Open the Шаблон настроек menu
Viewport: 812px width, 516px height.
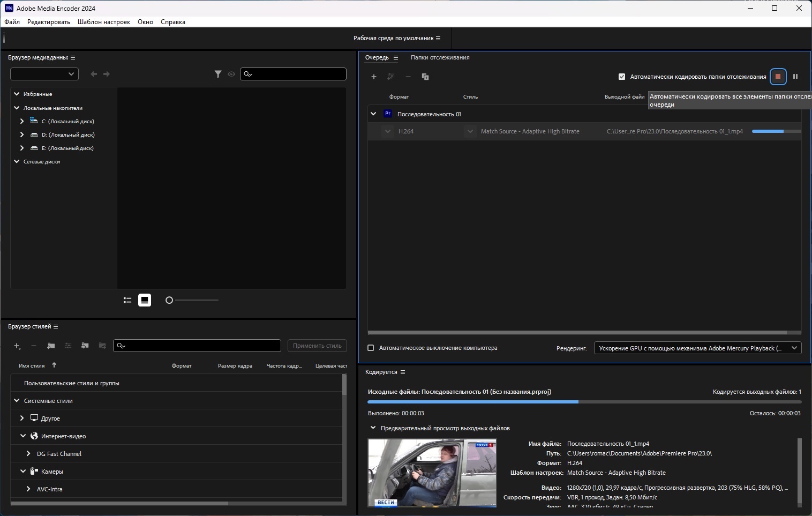pyautogui.click(x=104, y=22)
